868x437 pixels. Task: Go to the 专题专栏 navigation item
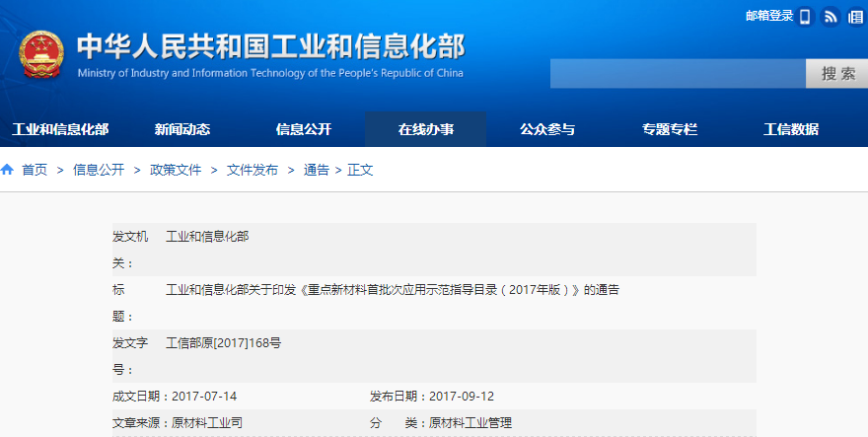(x=670, y=129)
